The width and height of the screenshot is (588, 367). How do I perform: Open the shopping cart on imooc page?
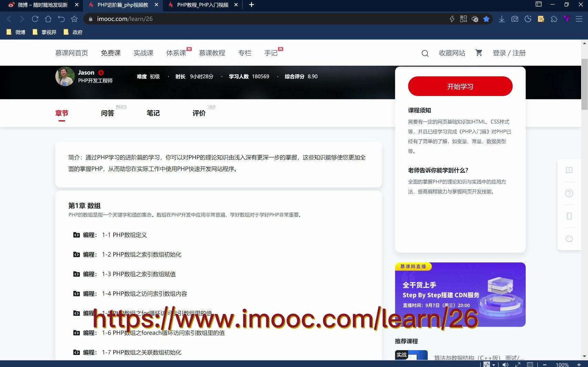[479, 53]
